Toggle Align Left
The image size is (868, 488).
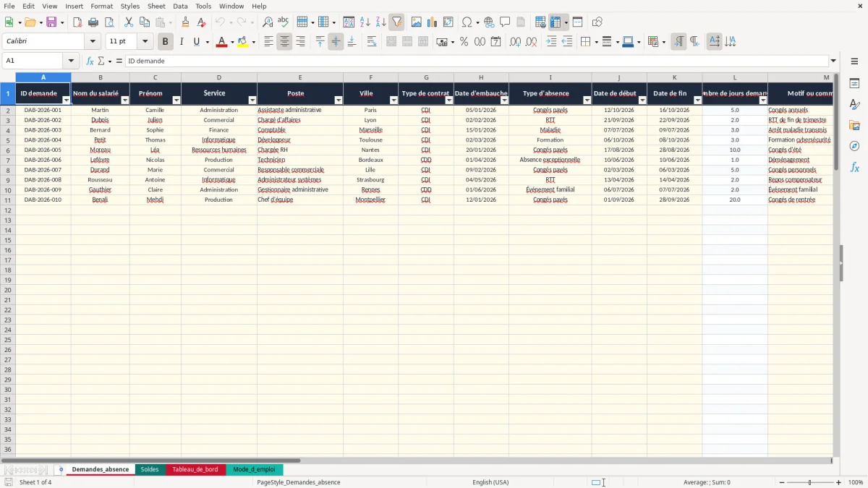click(x=268, y=42)
